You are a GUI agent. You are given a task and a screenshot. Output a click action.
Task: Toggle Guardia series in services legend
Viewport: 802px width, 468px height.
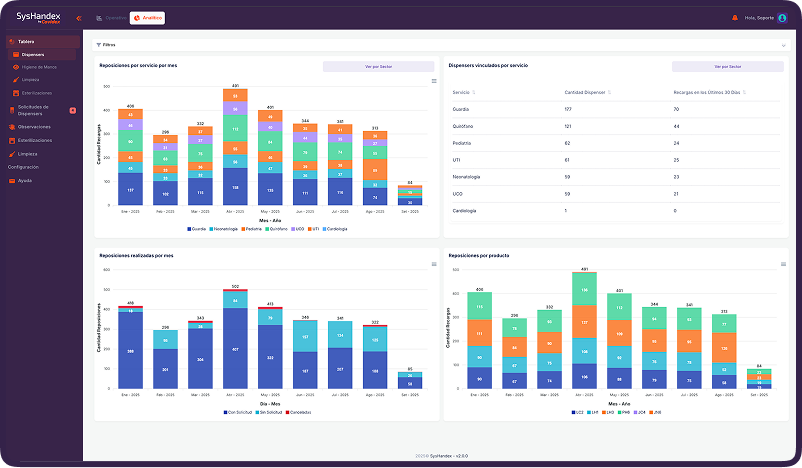(x=196, y=229)
